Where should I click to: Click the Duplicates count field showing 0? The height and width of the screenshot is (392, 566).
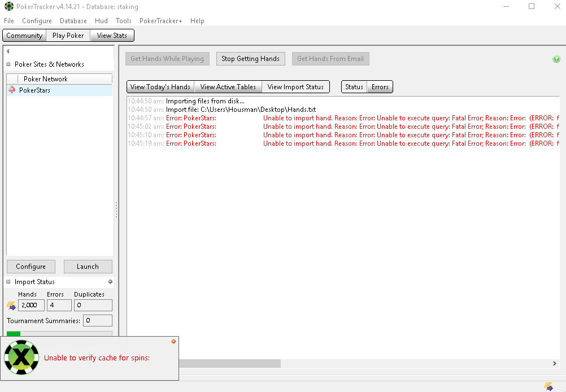point(93,306)
